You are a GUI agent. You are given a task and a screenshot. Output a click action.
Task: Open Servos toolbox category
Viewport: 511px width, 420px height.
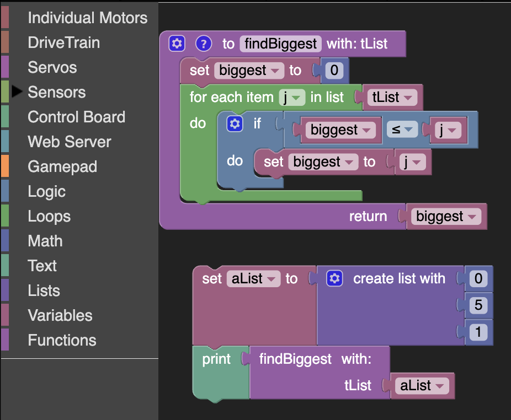52,67
